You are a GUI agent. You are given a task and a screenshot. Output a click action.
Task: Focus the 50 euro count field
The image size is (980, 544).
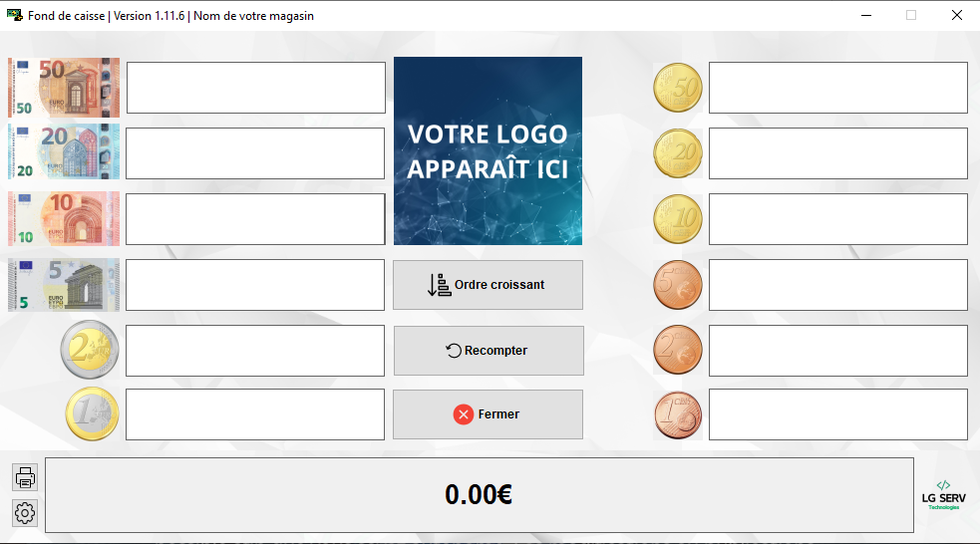click(255, 88)
